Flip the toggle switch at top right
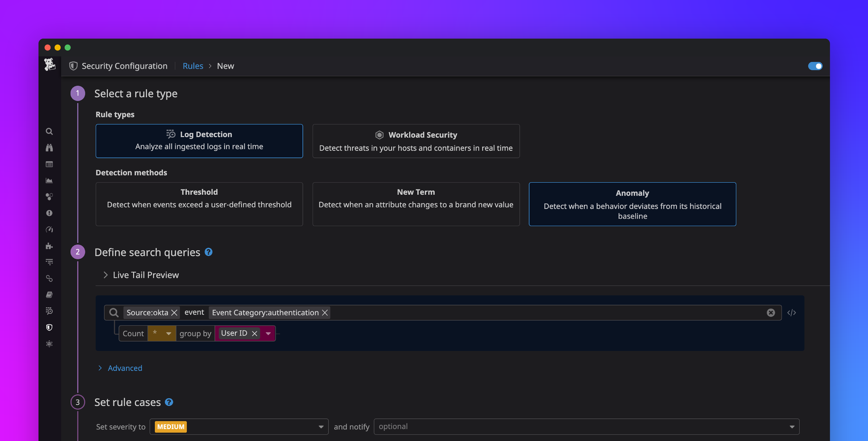Image resolution: width=868 pixels, height=441 pixels. point(815,66)
